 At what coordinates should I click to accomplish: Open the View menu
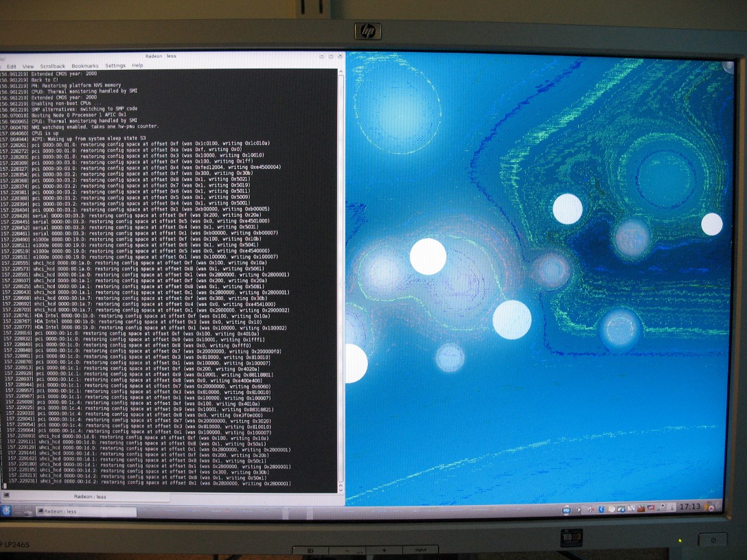[27, 66]
